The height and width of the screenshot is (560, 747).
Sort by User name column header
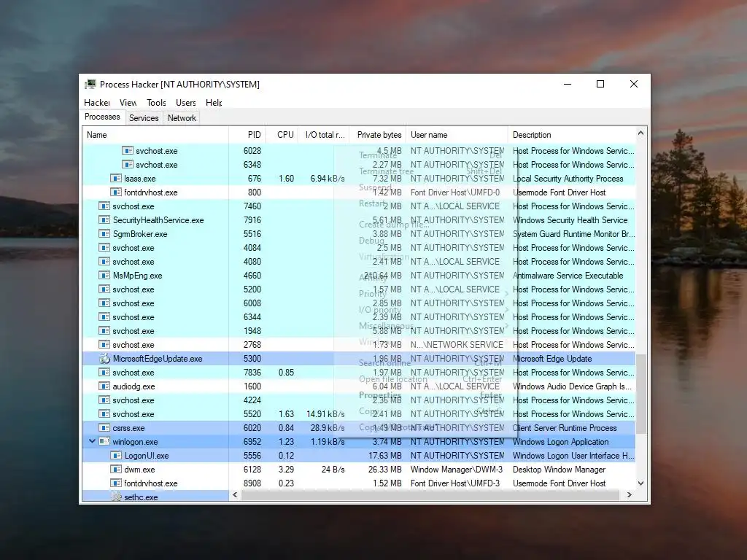coord(457,135)
